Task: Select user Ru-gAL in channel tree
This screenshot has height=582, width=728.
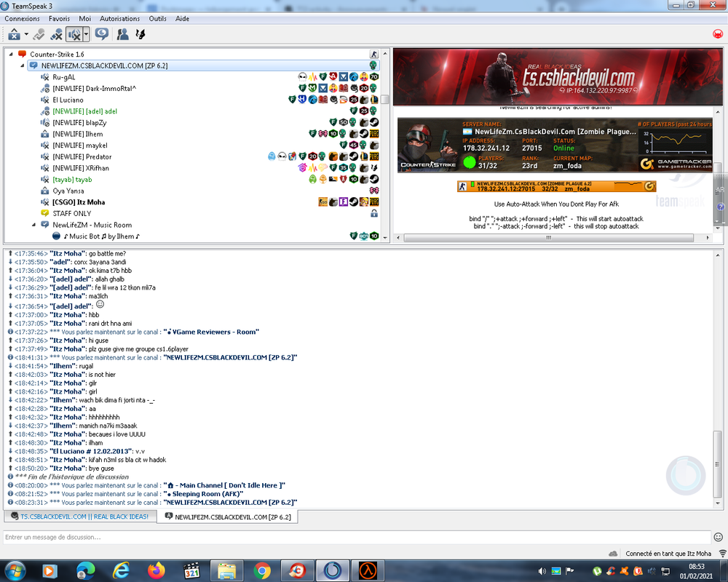Action: point(63,78)
